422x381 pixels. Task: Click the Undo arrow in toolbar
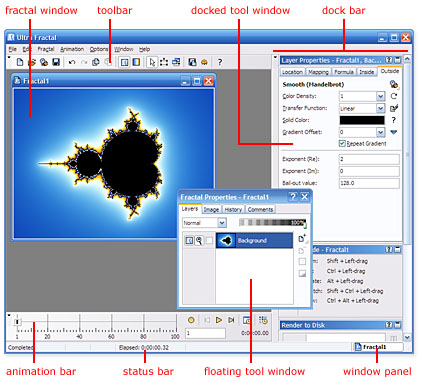point(72,62)
